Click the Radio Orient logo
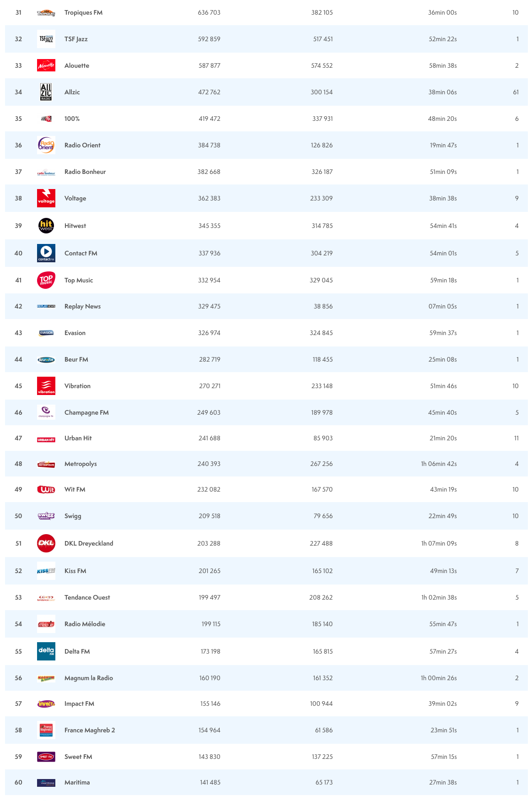532x801 pixels. (46, 145)
